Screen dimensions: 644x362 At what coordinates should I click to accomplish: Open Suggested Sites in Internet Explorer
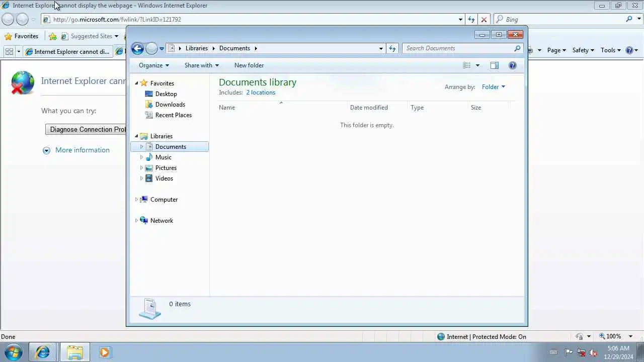tap(90, 36)
